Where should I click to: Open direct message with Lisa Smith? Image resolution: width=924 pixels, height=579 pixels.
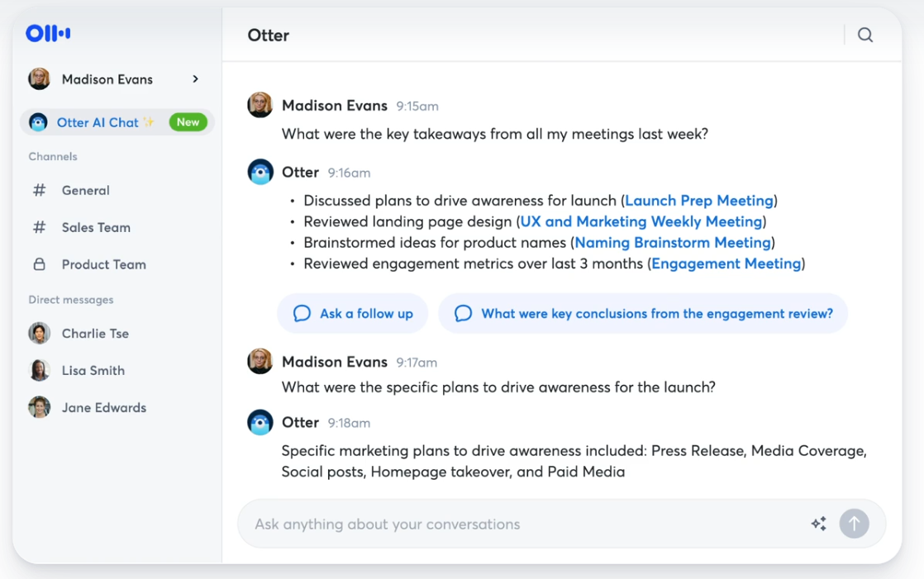pyautogui.click(x=93, y=371)
